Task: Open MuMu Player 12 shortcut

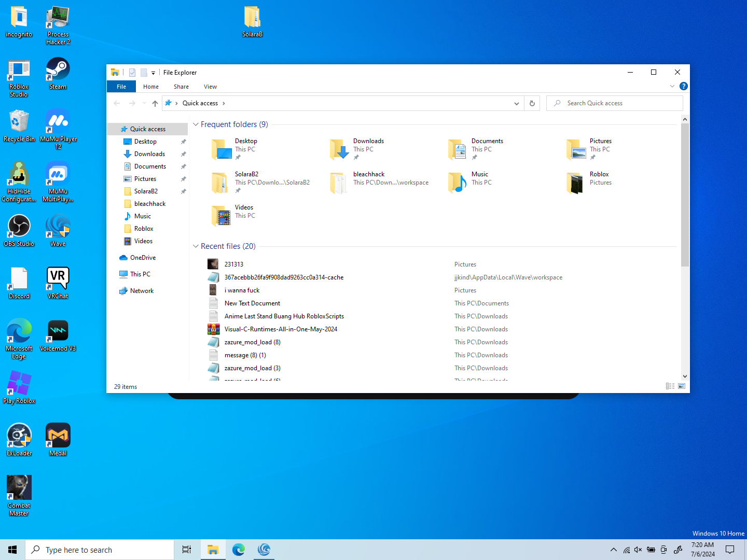Action: point(58,130)
